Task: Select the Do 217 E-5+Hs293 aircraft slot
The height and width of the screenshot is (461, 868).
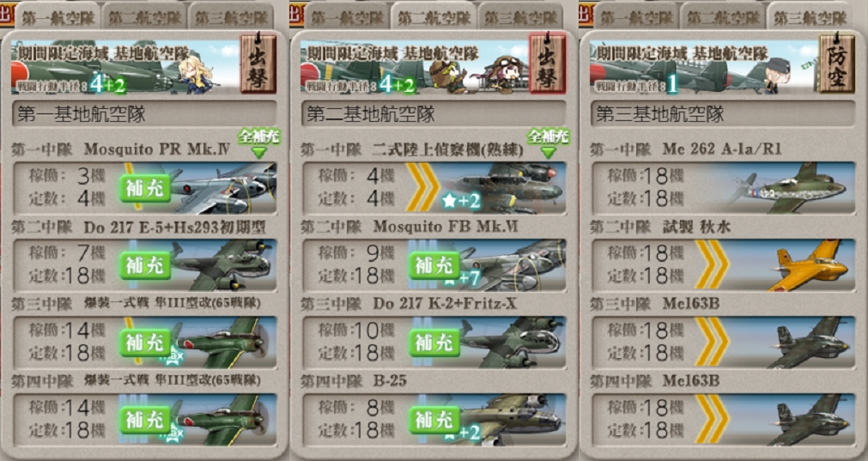Action: pyautogui.click(x=145, y=265)
